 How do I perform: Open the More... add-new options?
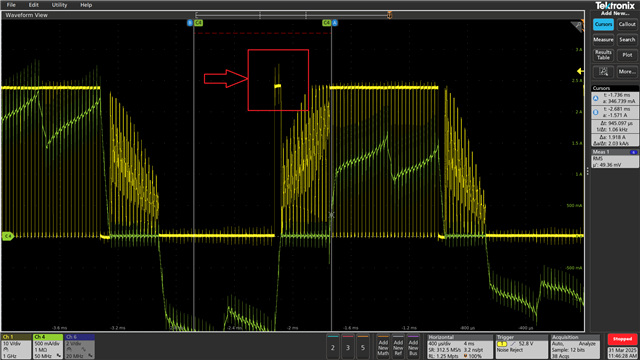(x=627, y=72)
